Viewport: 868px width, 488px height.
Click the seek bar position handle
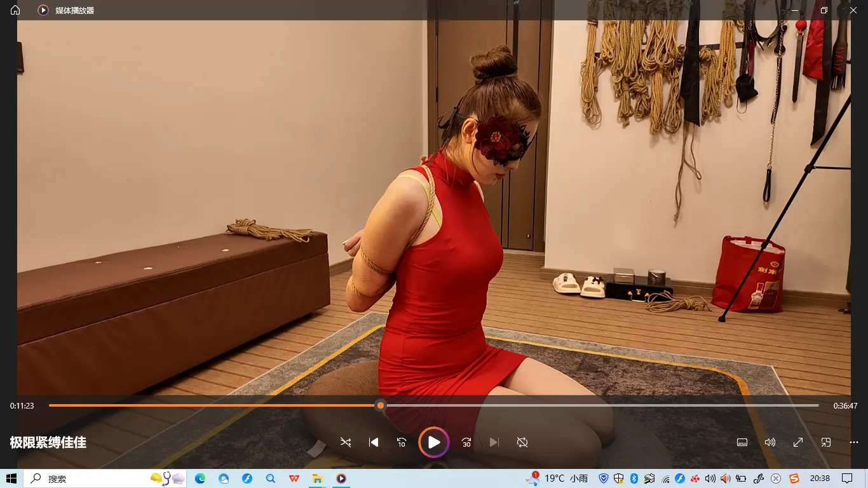[x=381, y=405]
